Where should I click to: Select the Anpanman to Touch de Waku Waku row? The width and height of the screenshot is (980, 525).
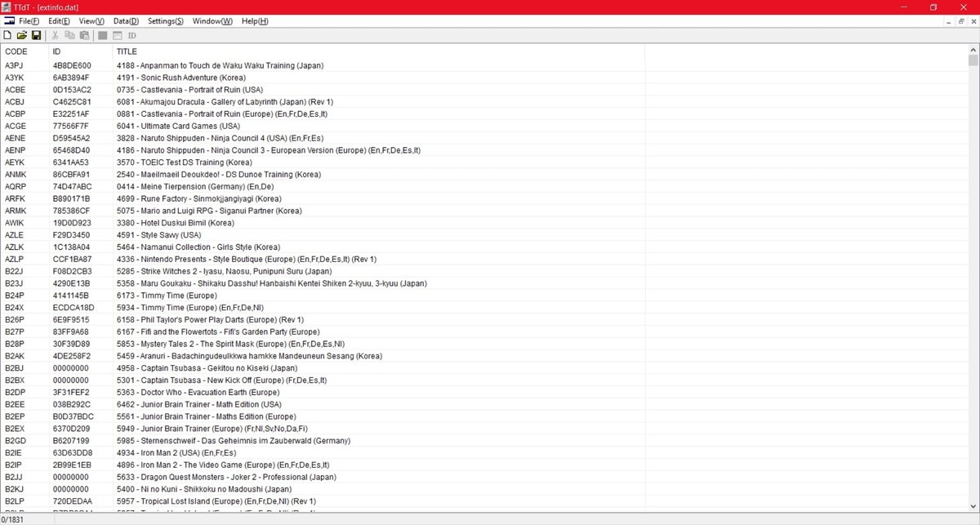tap(483, 65)
